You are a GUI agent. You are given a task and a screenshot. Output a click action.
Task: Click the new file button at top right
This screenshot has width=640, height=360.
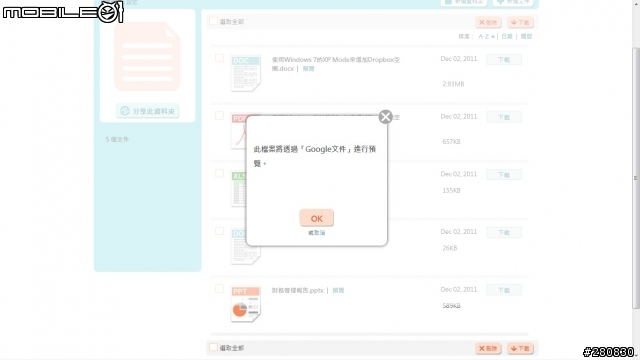point(513,2)
